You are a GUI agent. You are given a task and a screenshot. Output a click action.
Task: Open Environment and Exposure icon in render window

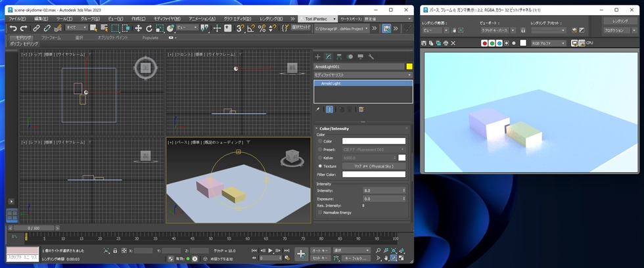click(582, 30)
